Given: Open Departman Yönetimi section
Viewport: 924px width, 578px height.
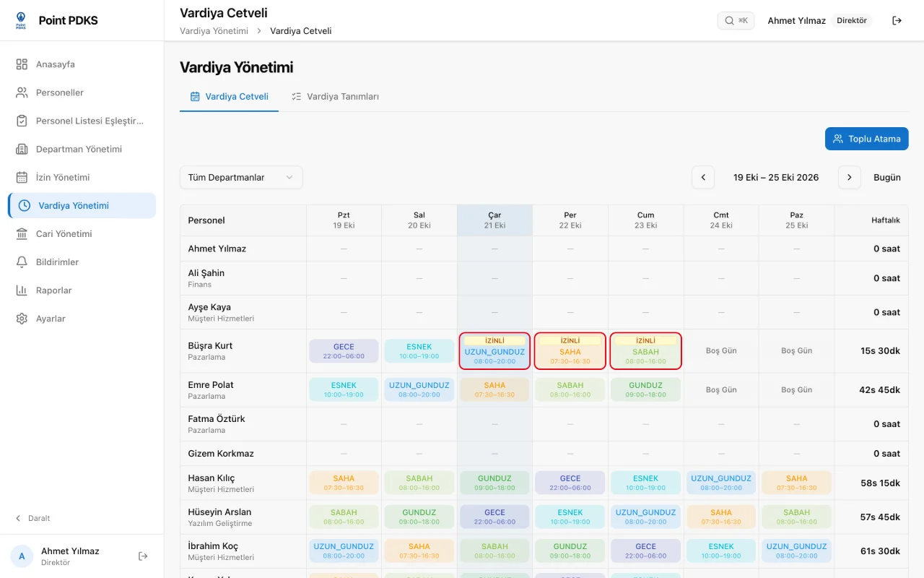Looking at the screenshot, I should pyautogui.click(x=82, y=149).
